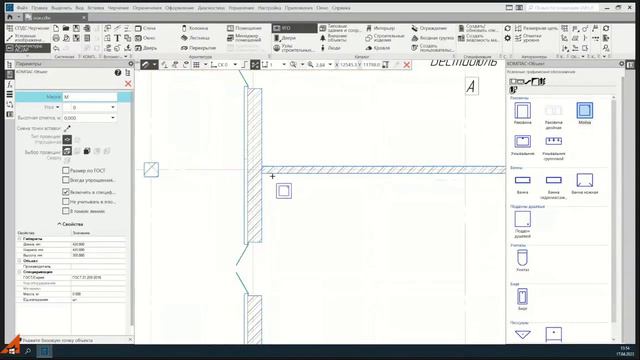Click the red X on the canvas toolbar

(407, 65)
